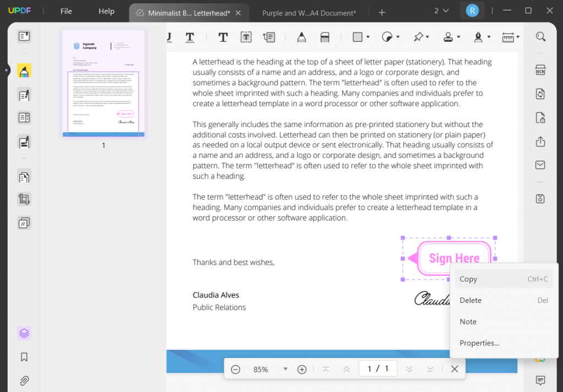
Task: Open the zoom percentage dropdown
Action: [x=285, y=369]
